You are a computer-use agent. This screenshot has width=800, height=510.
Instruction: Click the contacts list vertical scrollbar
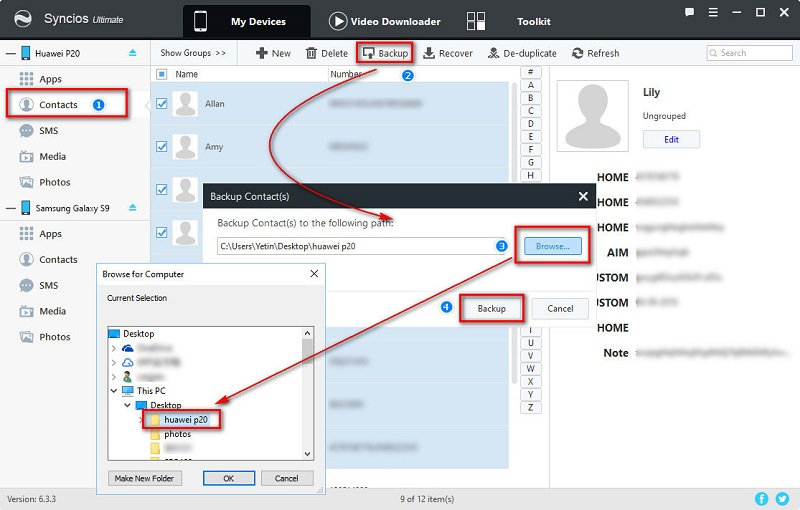tap(514, 232)
